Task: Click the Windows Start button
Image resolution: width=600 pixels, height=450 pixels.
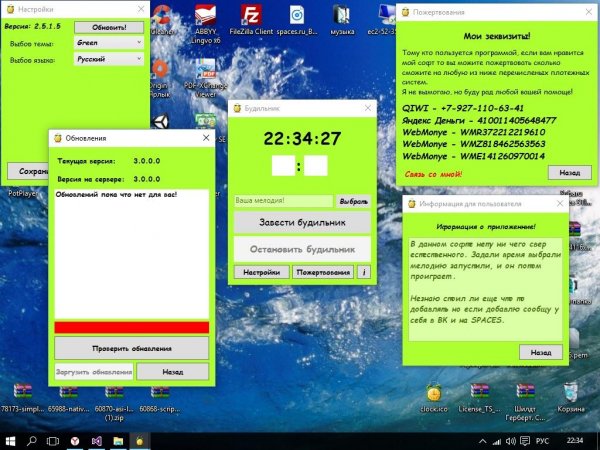Action: pyautogui.click(x=10, y=440)
